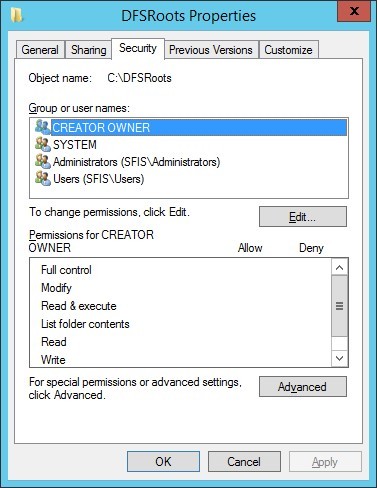This screenshot has width=377, height=488.
Task: Click the Administrators group icon
Action: pos(43,161)
